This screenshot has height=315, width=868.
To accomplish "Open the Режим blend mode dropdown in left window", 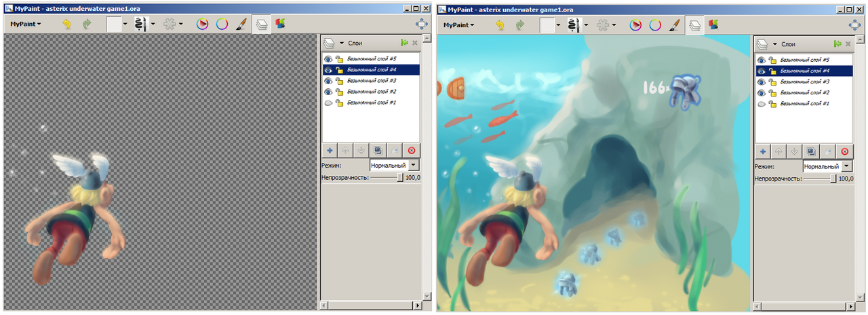I will coord(395,165).
